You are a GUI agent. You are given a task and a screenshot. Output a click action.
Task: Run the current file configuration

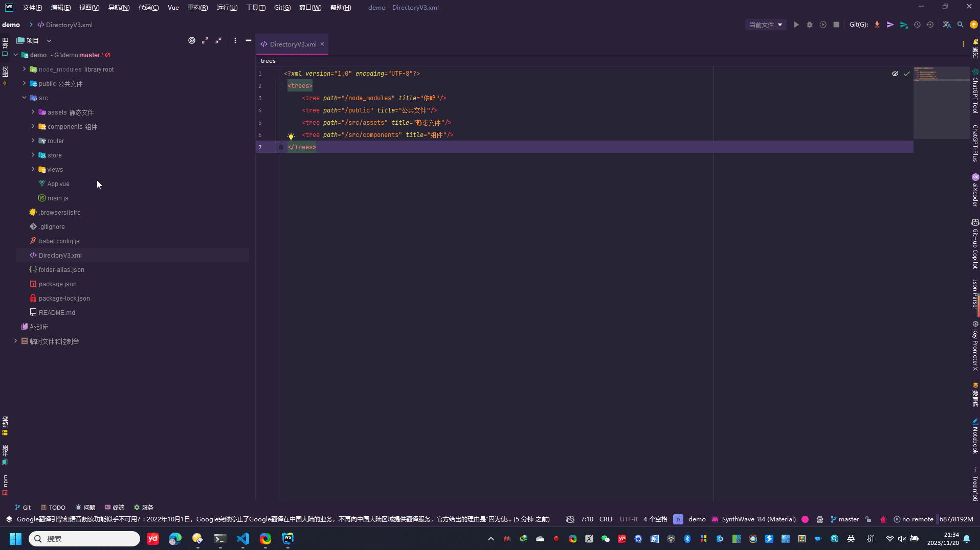796,25
